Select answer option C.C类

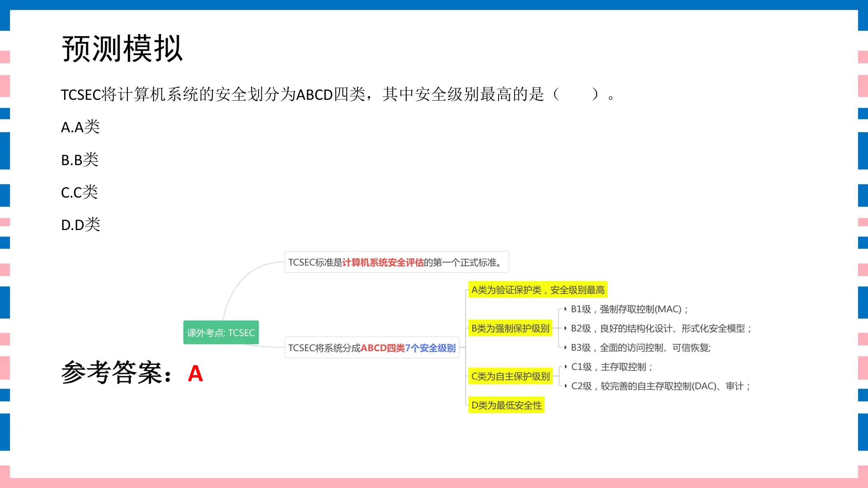[x=80, y=192]
